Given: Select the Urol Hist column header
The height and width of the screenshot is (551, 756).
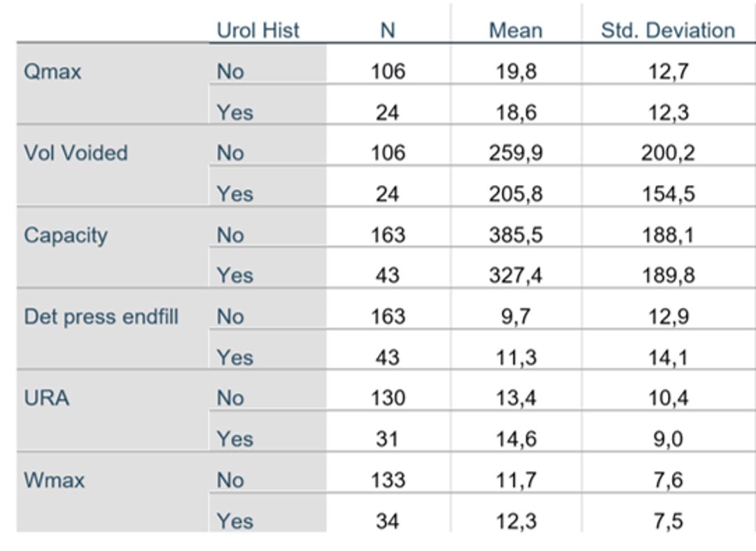Looking at the screenshot, I should tap(258, 30).
